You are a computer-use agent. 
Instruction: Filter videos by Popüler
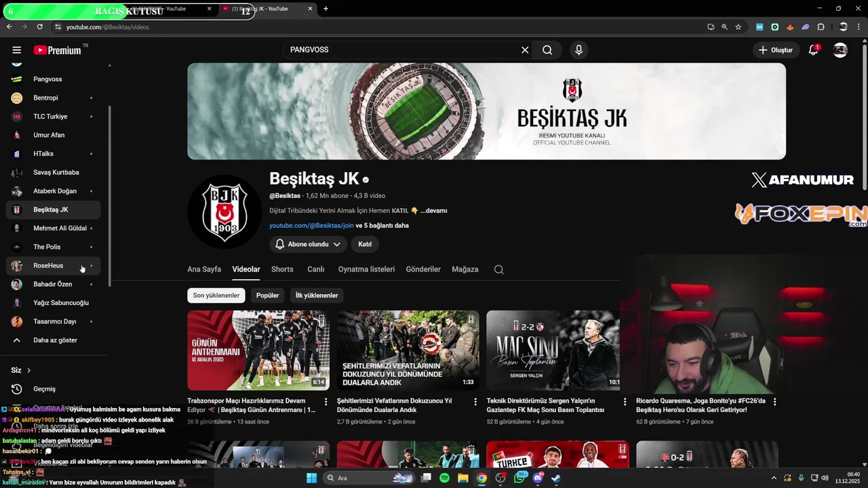click(267, 296)
